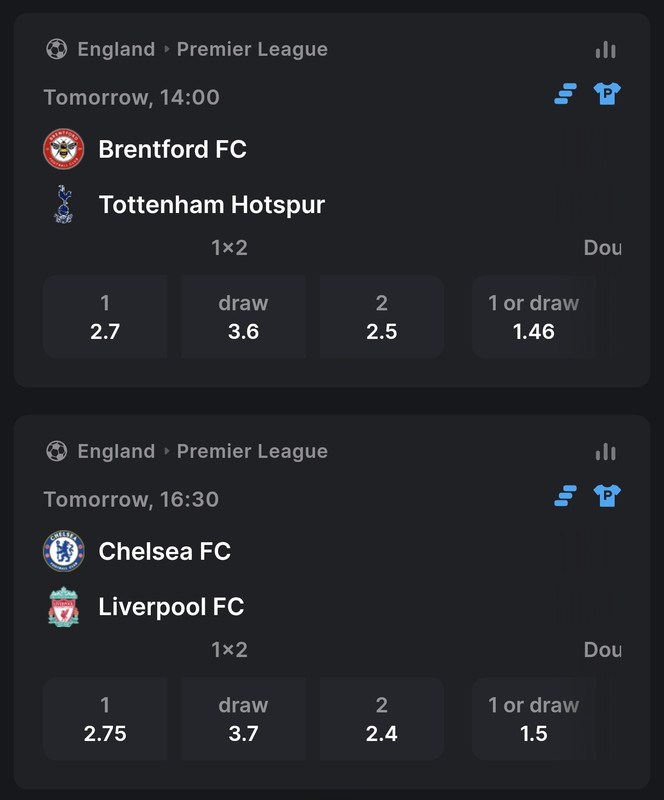Tap bet builder icon on Brentford match
This screenshot has height=800, width=664.
565,94
